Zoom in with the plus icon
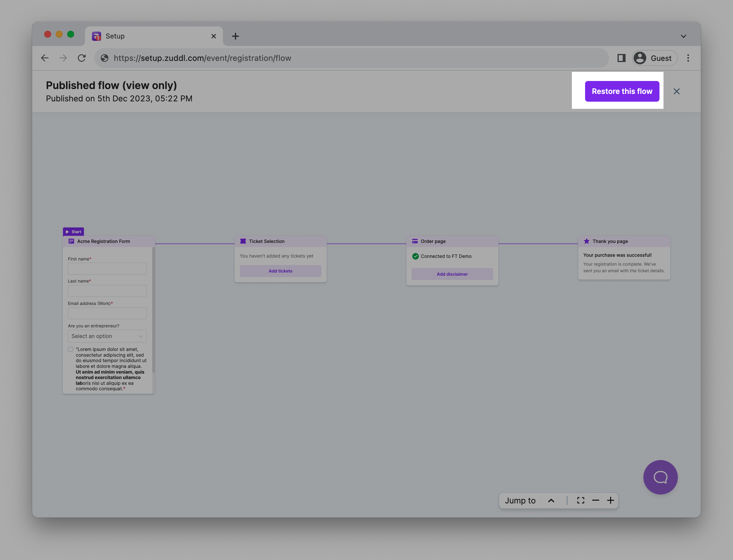 610,500
